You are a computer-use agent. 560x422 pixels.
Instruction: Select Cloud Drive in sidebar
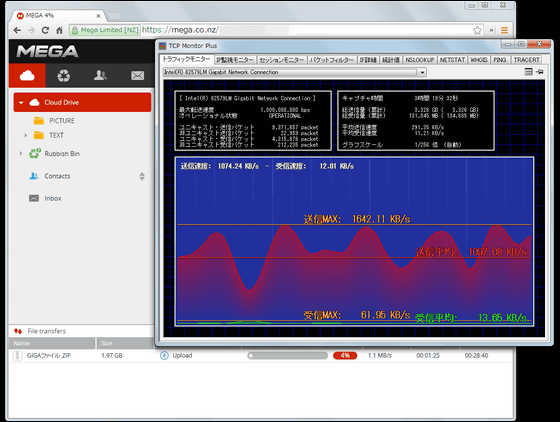click(x=82, y=102)
